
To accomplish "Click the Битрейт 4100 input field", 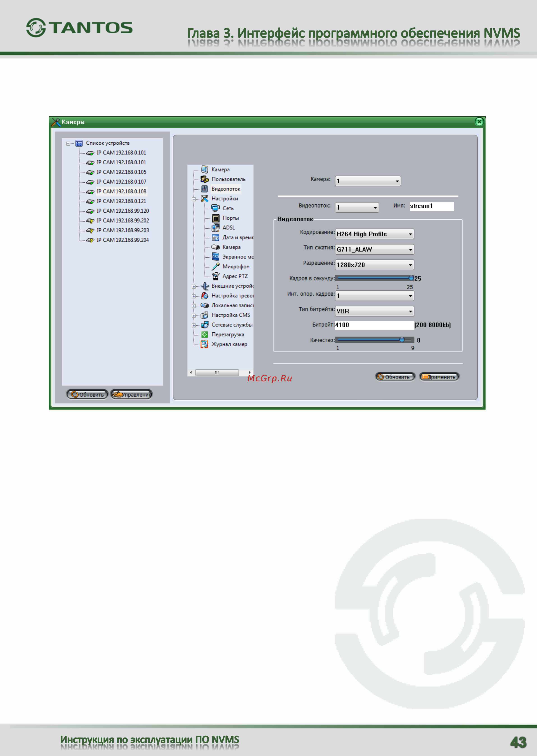I will pyautogui.click(x=374, y=325).
